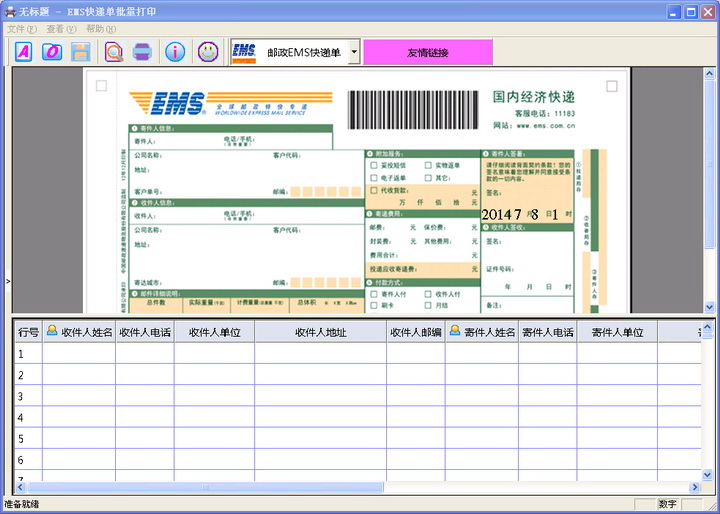Select row number 3 in the grid
This screenshot has width=720, height=514.
[x=28, y=395]
